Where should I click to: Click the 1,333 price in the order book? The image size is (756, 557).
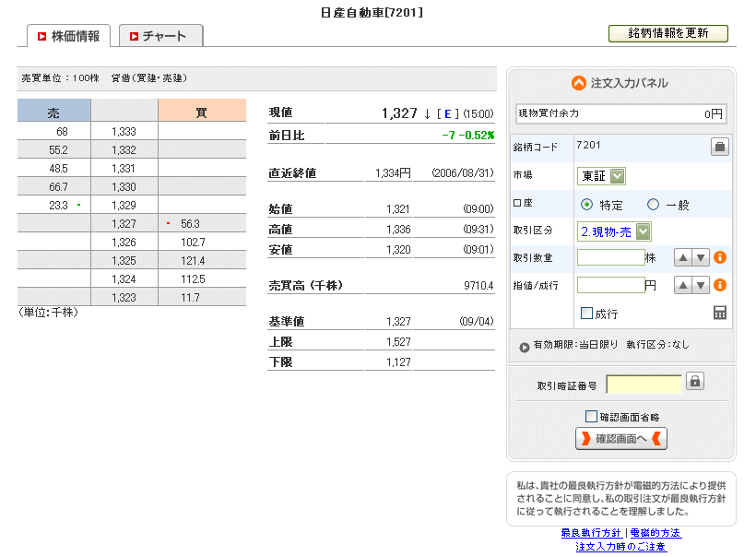(124, 132)
